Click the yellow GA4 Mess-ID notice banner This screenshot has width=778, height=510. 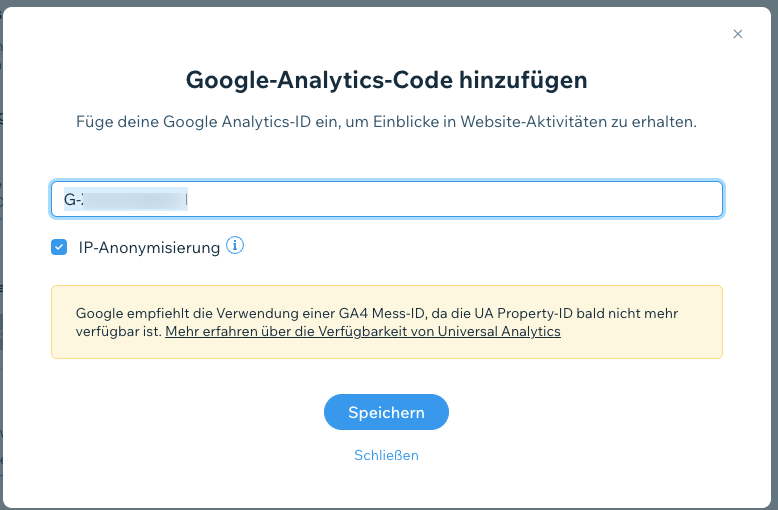click(387, 322)
